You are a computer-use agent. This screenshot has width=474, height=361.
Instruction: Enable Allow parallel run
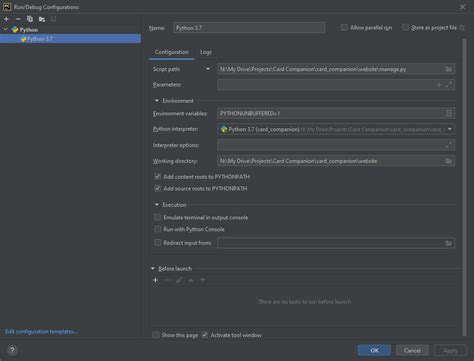click(344, 27)
